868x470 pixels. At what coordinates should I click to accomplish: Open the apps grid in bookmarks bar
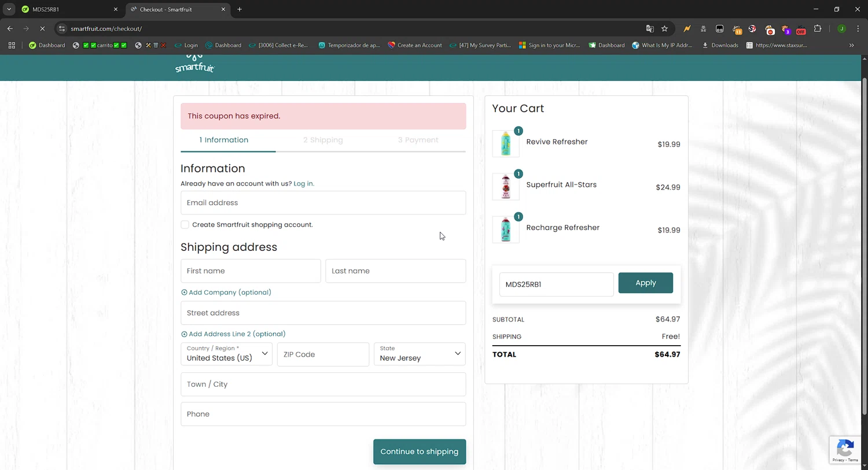coord(12,45)
